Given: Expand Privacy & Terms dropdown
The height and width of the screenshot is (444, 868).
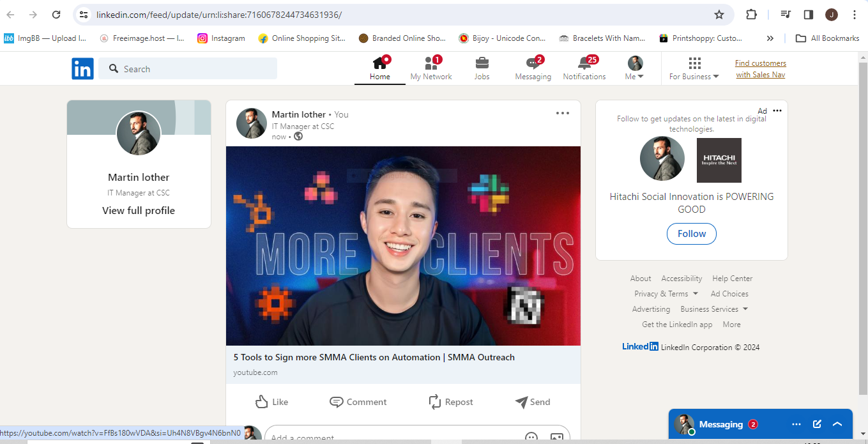Looking at the screenshot, I should click(x=666, y=294).
